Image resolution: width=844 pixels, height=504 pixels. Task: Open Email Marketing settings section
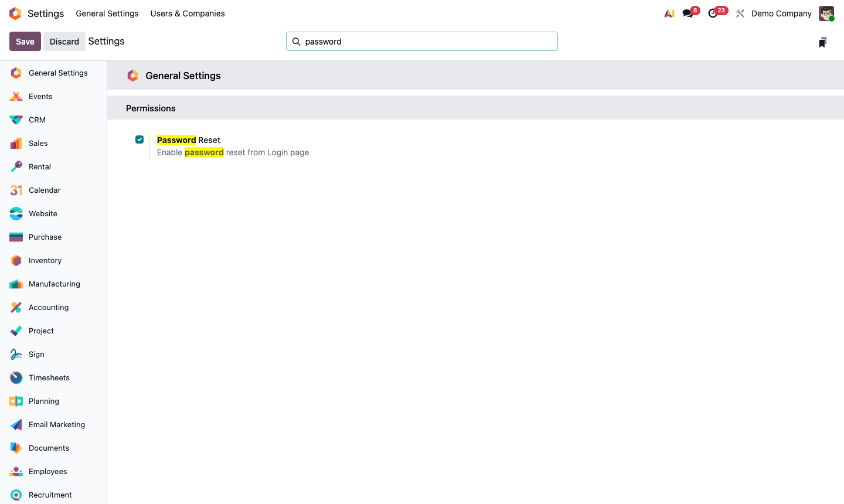point(56,424)
